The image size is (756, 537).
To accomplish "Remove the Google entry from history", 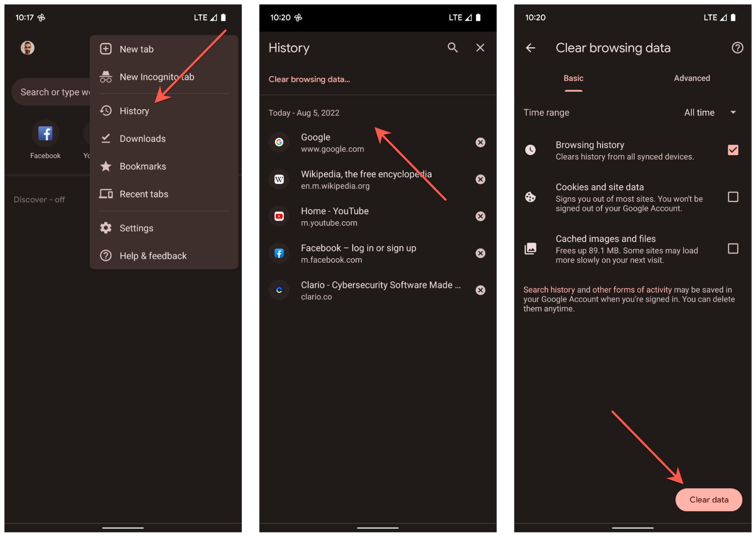I will (480, 142).
